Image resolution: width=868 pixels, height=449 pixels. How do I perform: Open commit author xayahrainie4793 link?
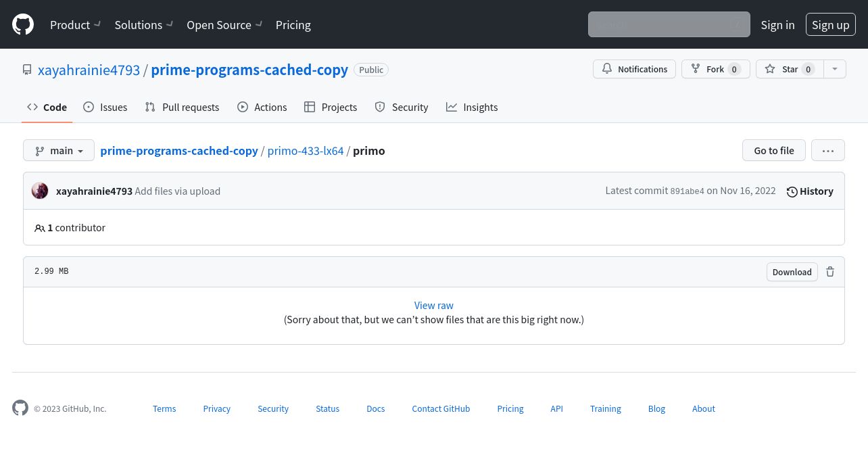coord(94,191)
